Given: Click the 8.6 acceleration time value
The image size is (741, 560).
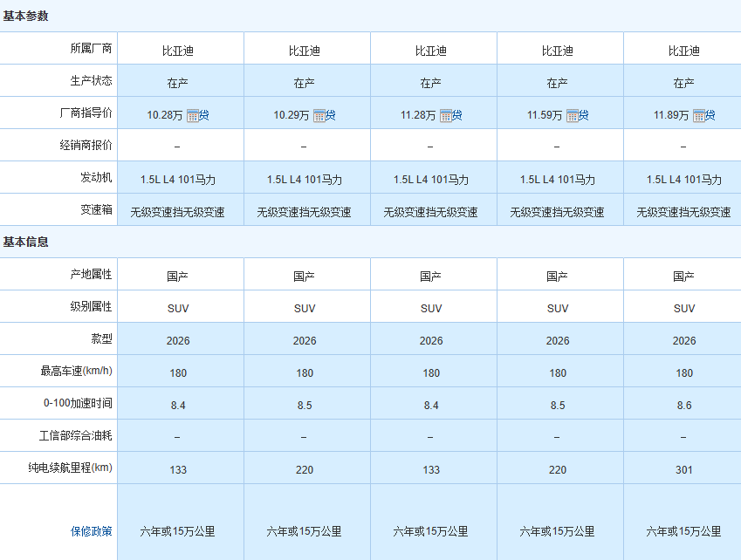Looking at the screenshot, I should click(x=683, y=405).
